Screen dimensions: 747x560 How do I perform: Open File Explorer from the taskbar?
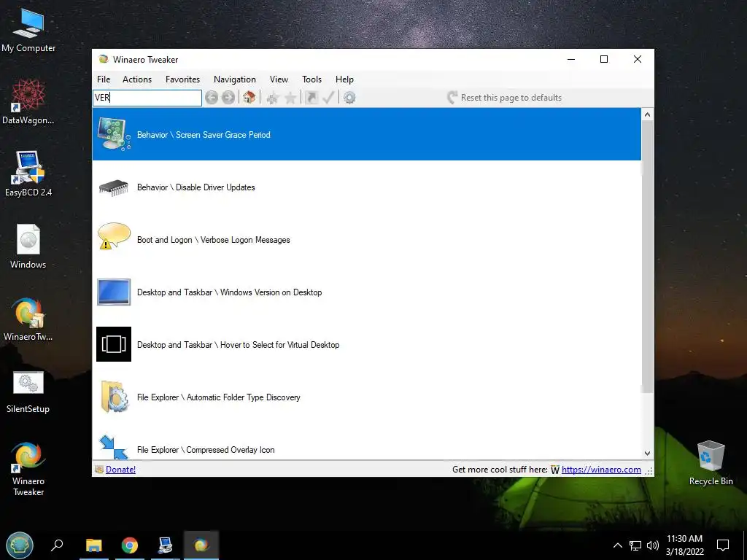point(94,545)
